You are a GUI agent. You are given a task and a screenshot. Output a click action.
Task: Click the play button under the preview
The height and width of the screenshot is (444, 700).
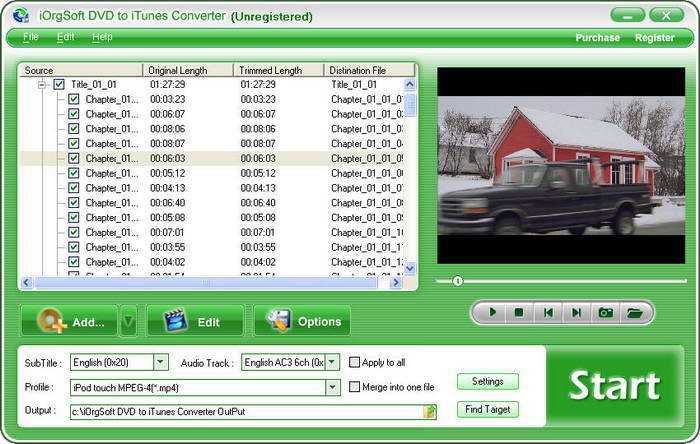pos(492,312)
